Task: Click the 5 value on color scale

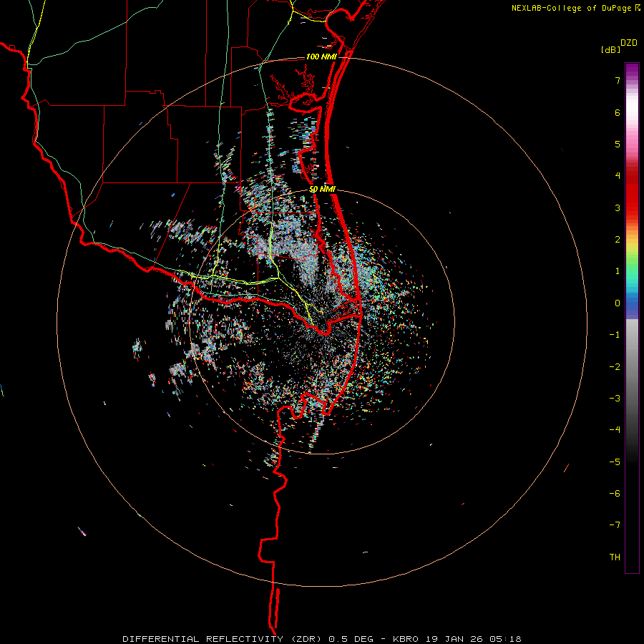Action: 618,144
